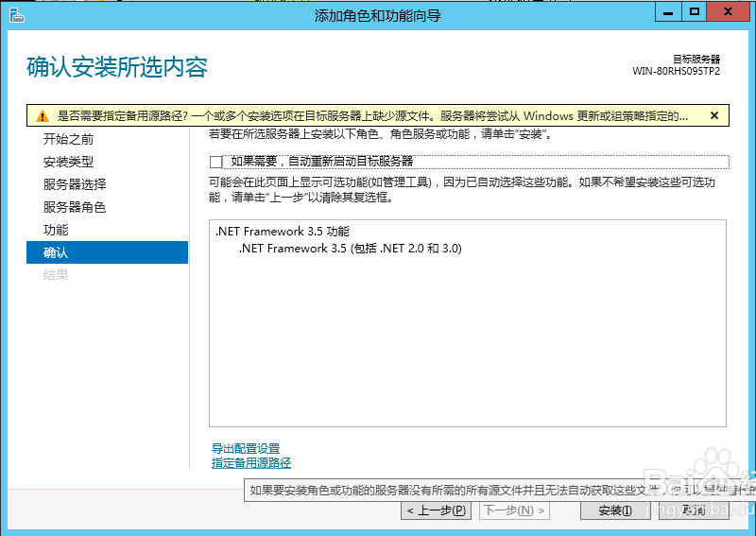This screenshot has width=756, height=536.
Task: Click the heading 确认安装所选内容
Action: coord(117,66)
